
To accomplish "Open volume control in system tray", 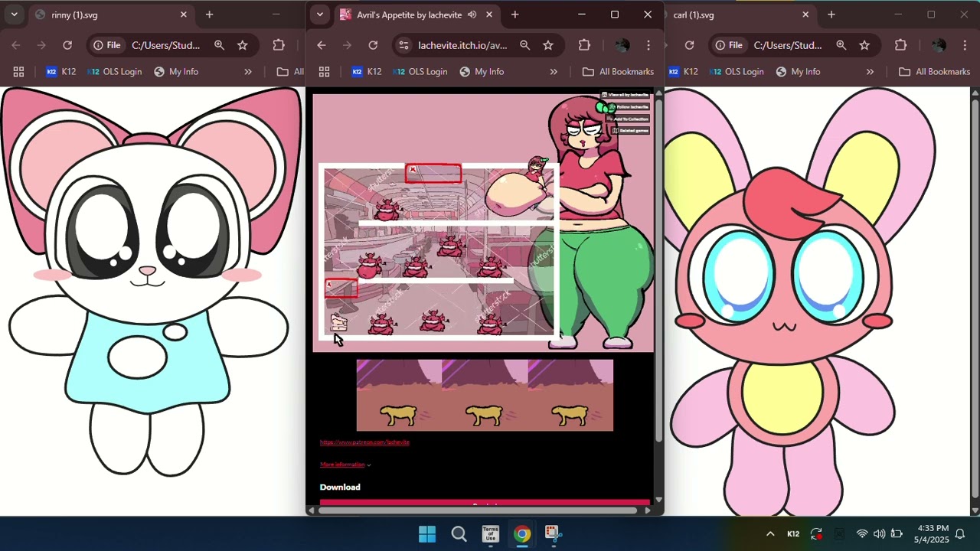I will click(x=879, y=534).
